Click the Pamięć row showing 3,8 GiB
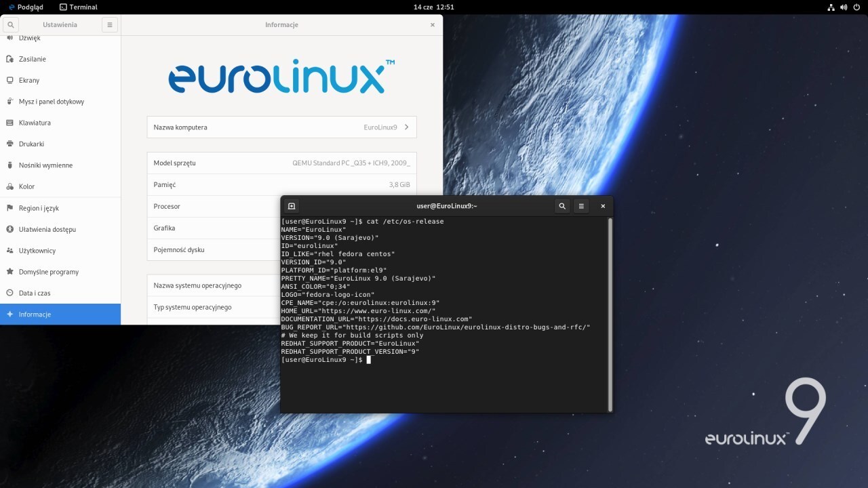This screenshot has width=868, height=488. point(281,184)
